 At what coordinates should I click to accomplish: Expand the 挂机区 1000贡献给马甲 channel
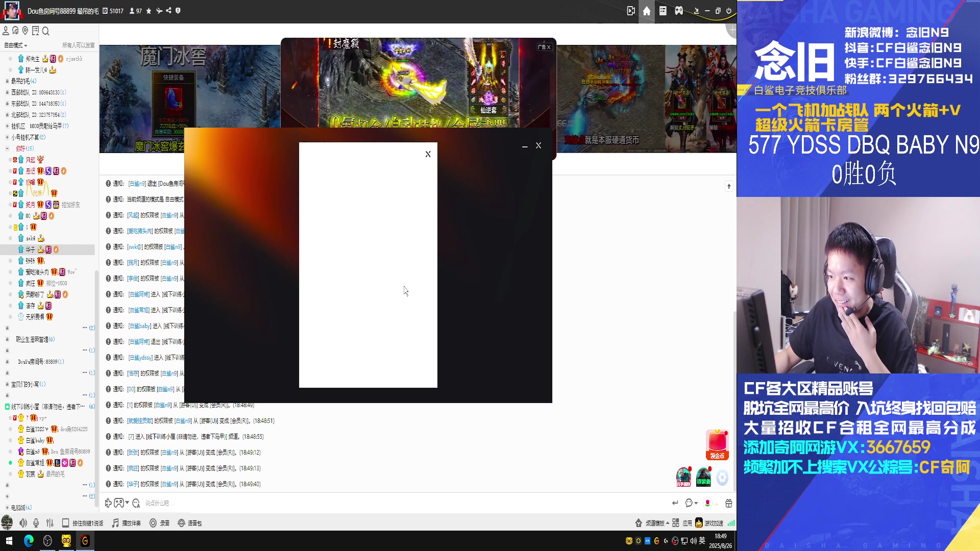click(7, 126)
